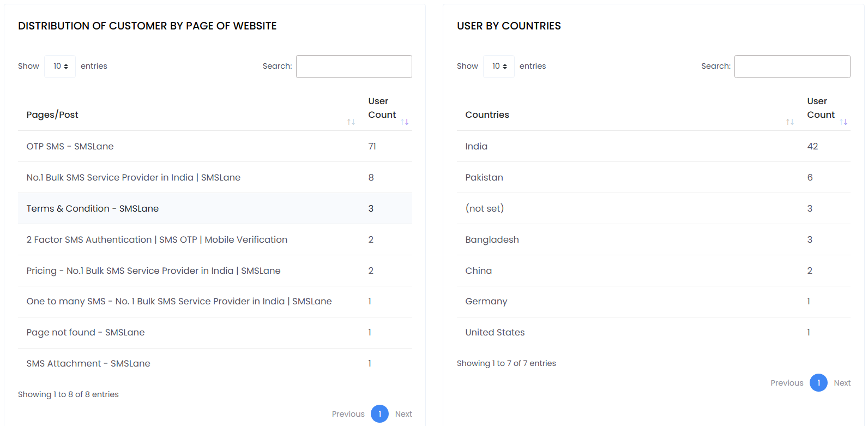Viewport: 868px width, 426px height.
Task: Select 'Pricing - No.1 Bulk SMS' row
Action: [215, 271]
